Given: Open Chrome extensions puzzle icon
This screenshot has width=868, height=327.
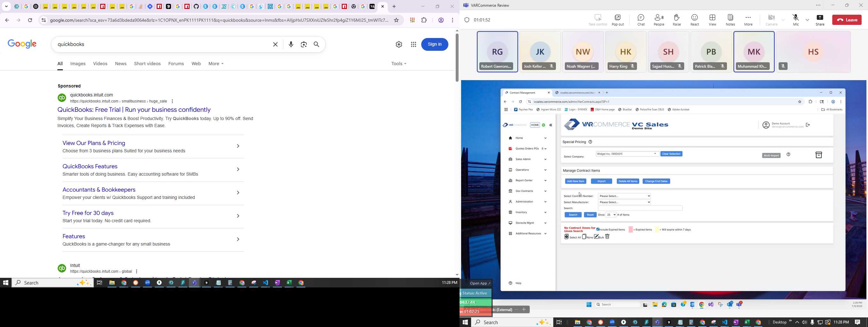Looking at the screenshot, I should pos(424,20).
